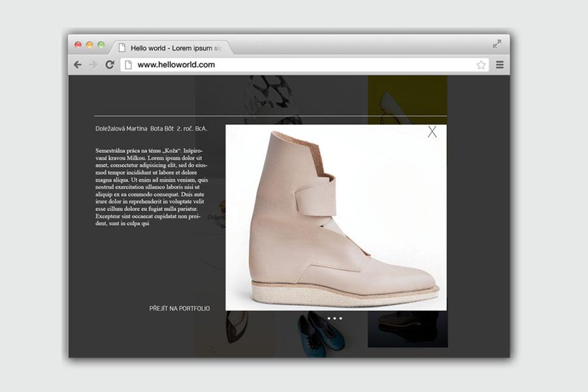Click the red window close button
The width and height of the screenshot is (588, 392).
[x=78, y=44]
